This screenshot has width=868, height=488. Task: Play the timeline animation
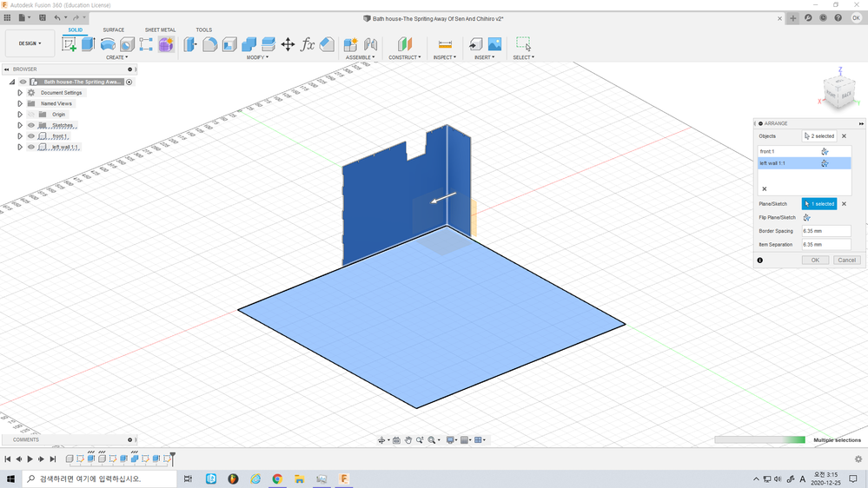tap(30, 458)
